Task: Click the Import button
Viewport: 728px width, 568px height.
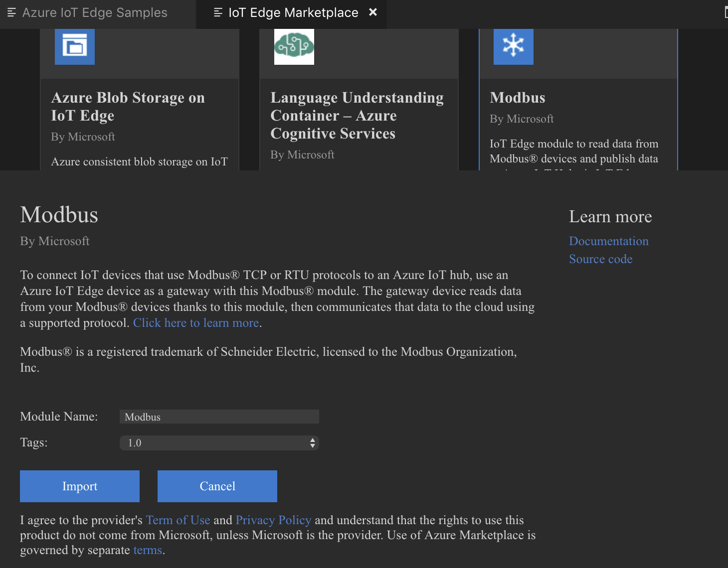Action: click(x=79, y=486)
